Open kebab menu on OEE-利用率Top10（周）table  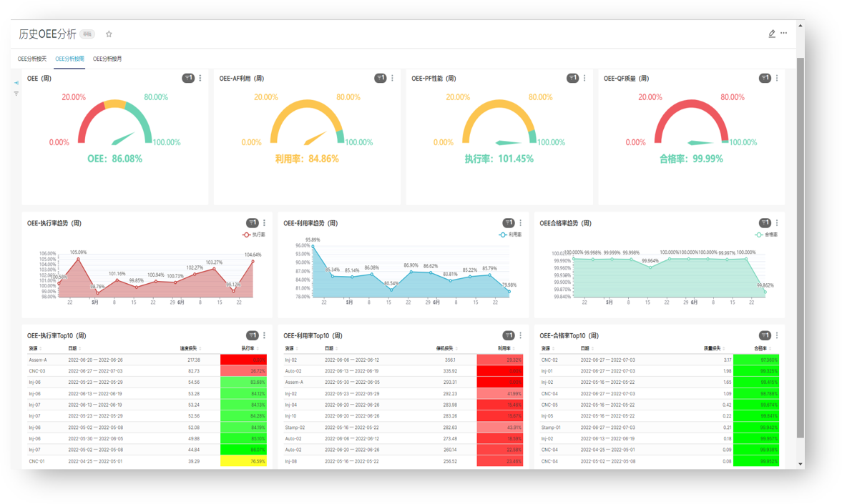click(x=520, y=335)
